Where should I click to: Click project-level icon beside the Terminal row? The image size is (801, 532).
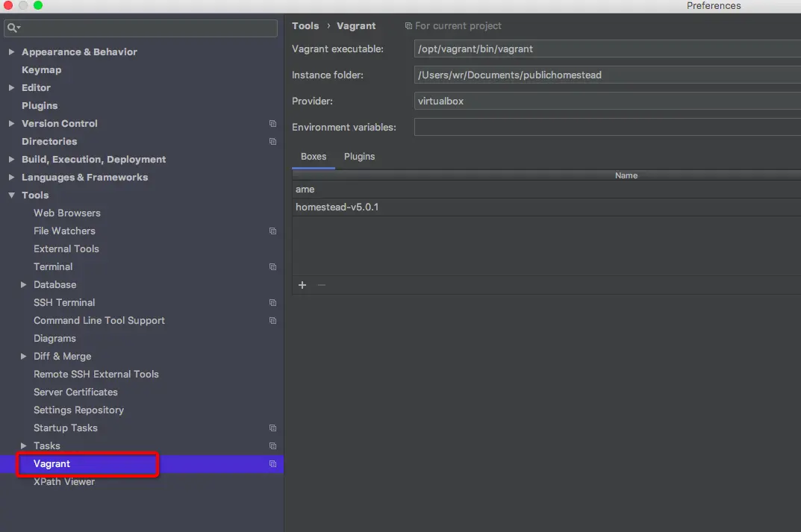[x=272, y=266]
